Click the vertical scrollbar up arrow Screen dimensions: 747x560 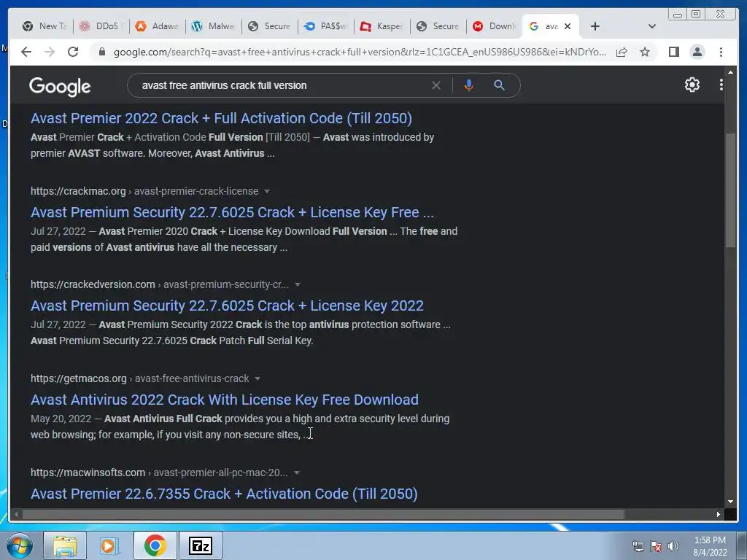730,72
